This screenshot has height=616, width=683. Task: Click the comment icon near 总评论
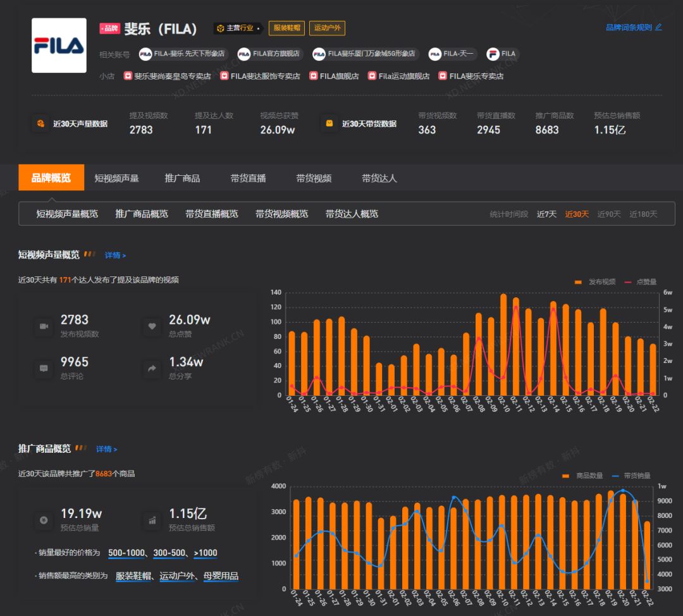(44, 369)
